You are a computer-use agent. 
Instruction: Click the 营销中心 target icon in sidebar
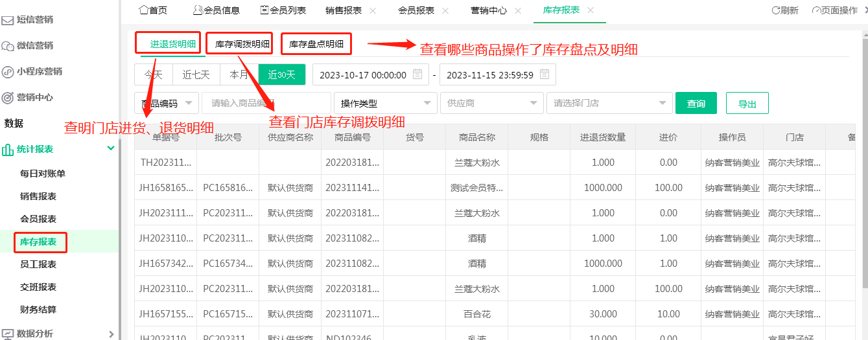(x=8, y=98)
